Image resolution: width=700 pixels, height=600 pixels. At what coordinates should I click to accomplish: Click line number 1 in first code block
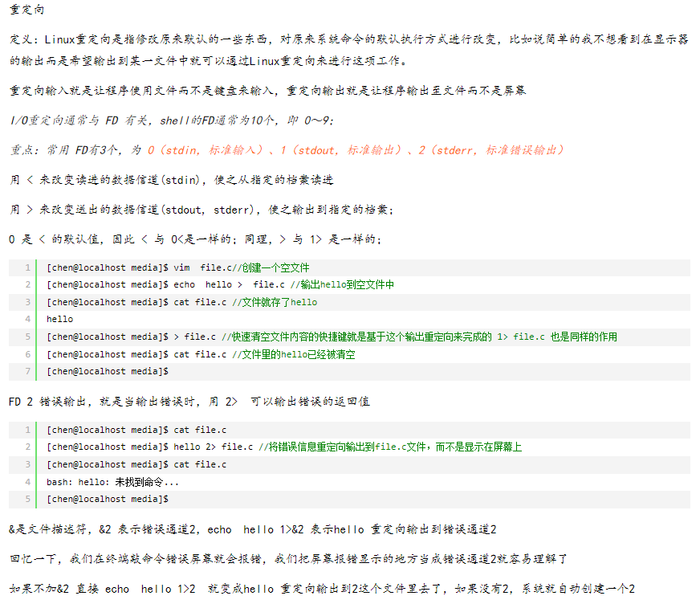click(27, 267)
